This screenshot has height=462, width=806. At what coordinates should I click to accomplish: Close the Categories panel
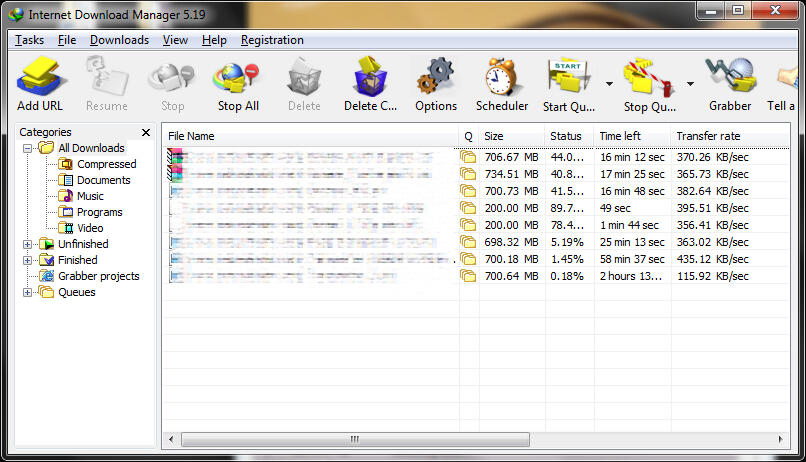pyautogui.click(x=146, y=133)
